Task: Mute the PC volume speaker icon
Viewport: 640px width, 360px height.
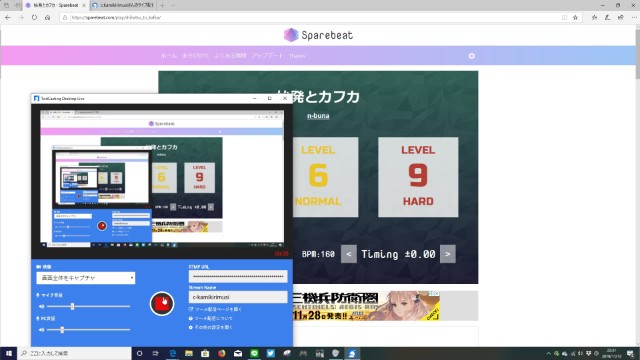Action: tap(41, 329)
